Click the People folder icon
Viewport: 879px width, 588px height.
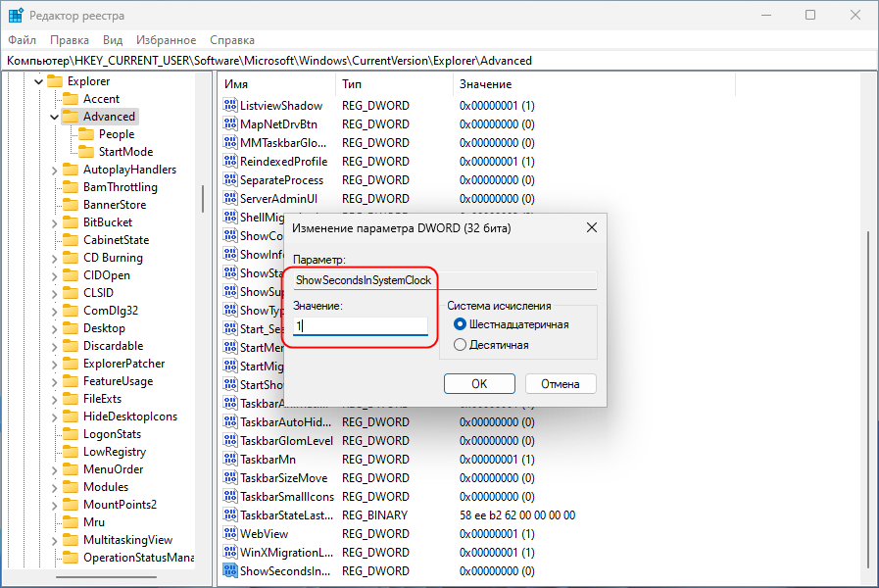(x=86, y=134)
